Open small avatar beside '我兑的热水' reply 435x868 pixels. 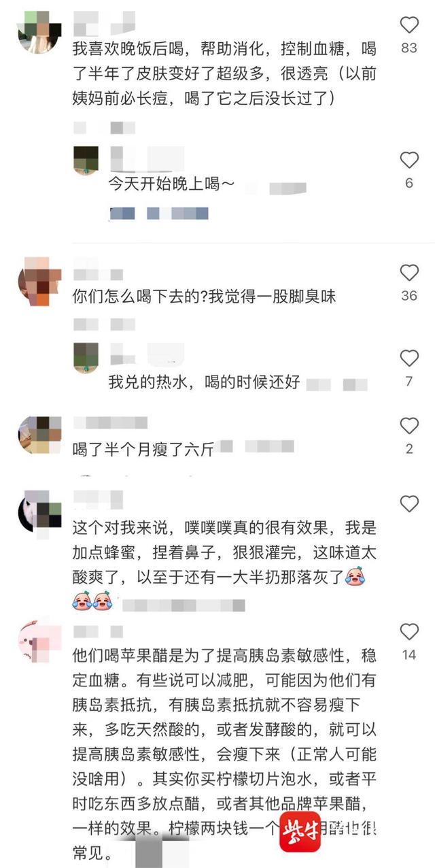point(86,358)
